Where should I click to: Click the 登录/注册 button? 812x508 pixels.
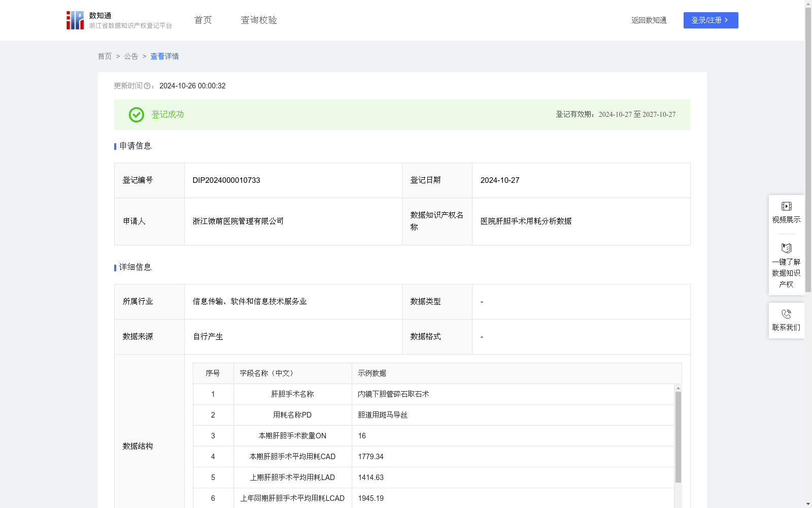pyautogui.click(x=710, y=20)
